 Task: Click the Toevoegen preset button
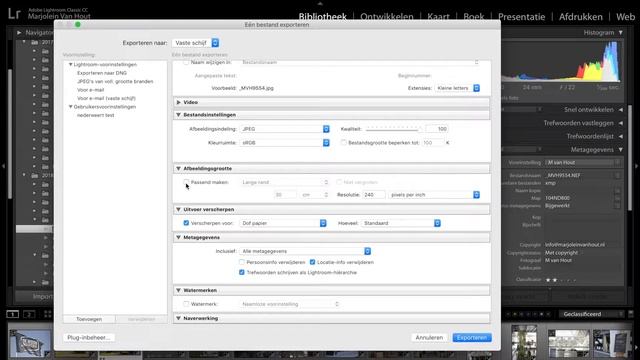(89, 319)
